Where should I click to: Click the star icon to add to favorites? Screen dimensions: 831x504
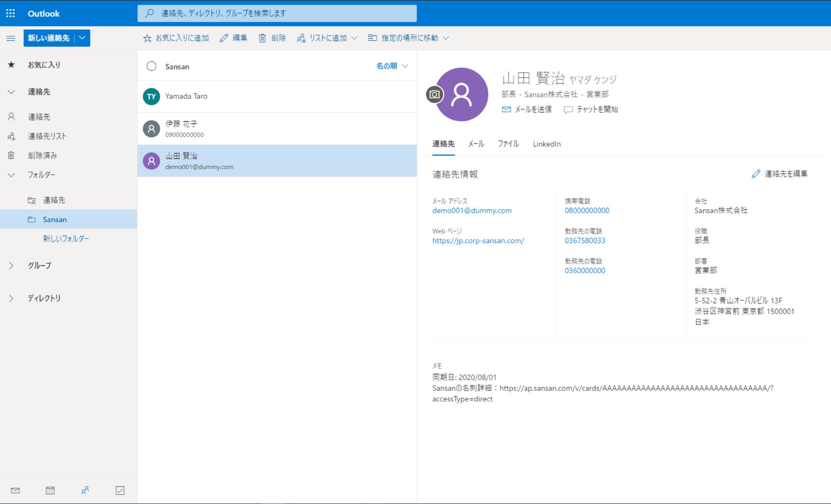(147, 38)
